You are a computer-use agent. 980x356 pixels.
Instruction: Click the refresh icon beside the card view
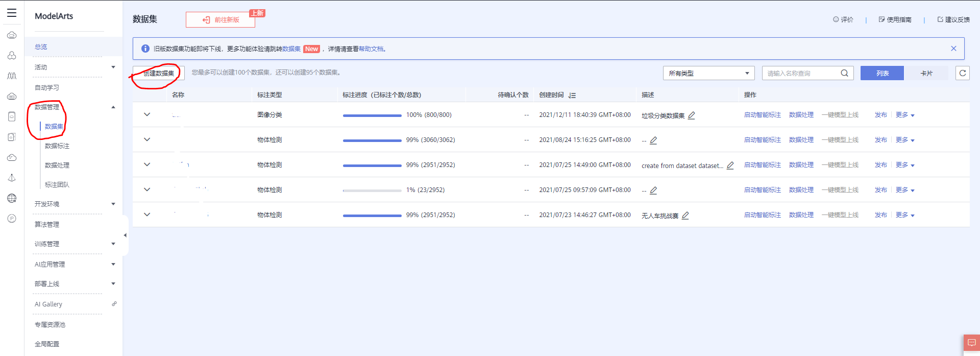pyautogui.click(x=962, y=73)
